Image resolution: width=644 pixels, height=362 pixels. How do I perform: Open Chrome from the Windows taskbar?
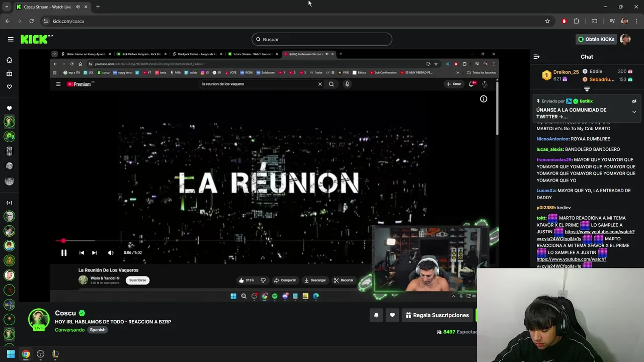click(26, 354)
